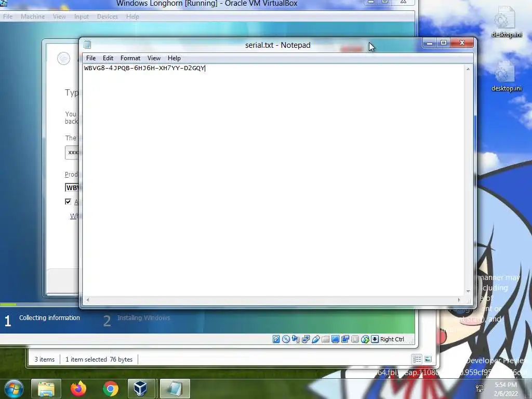The width and height of the screenshot is (532, 399).
Task: Switch to VirtualBox taskbar button
Action: (x=140, y=389)
